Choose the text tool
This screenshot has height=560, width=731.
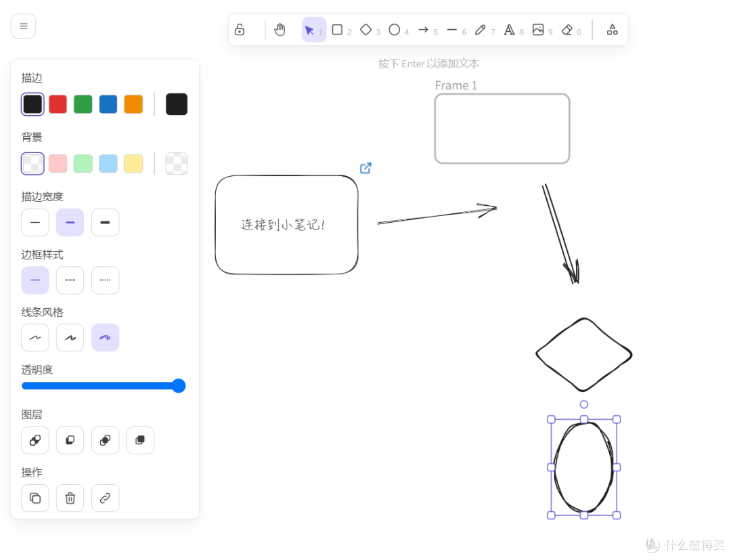coord(509,30)
